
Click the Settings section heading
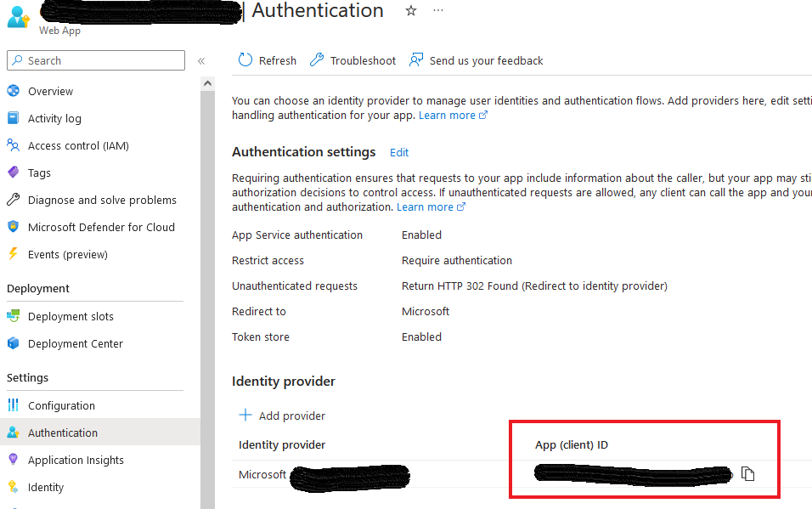(27, 378)
